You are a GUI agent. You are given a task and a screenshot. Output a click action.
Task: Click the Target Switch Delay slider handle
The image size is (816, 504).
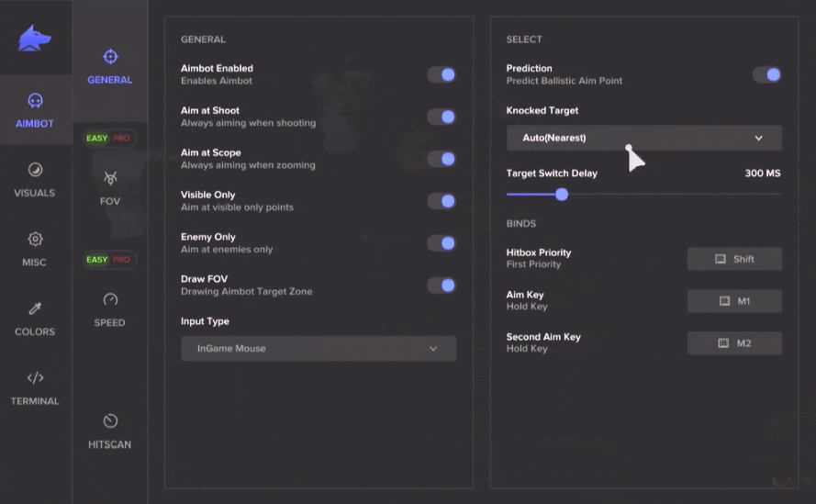[x=562, y=195]
